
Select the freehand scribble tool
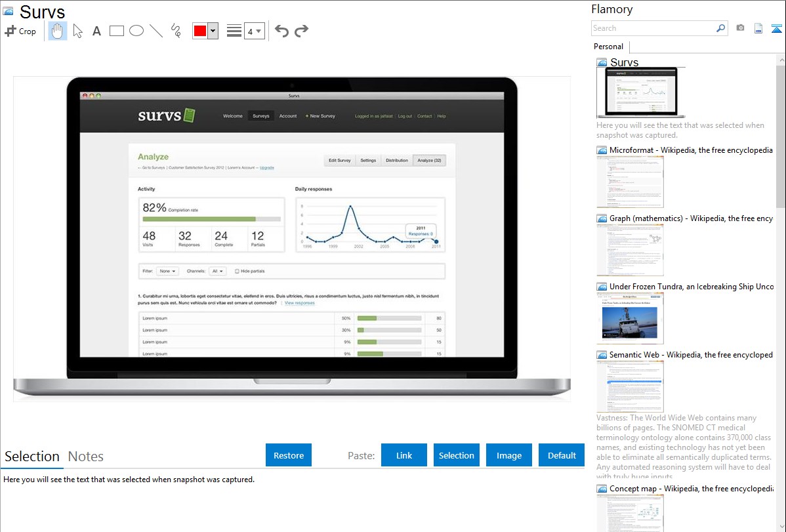pos(176,31)
